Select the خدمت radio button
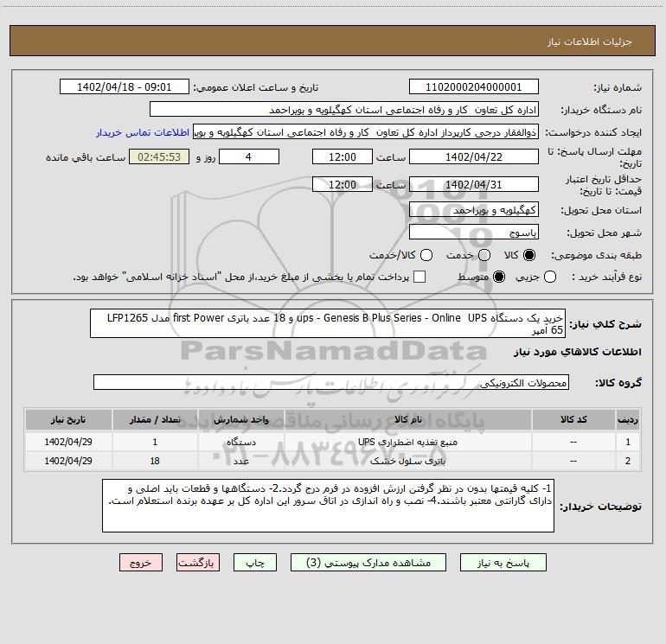The image size is (666, 644). (484, 255)
